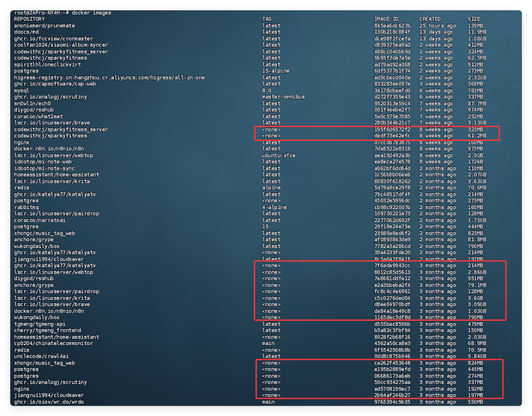532x416 pixels.
Task: Select idootop/mi-note-sync repository name
Action: click(44, 169)
